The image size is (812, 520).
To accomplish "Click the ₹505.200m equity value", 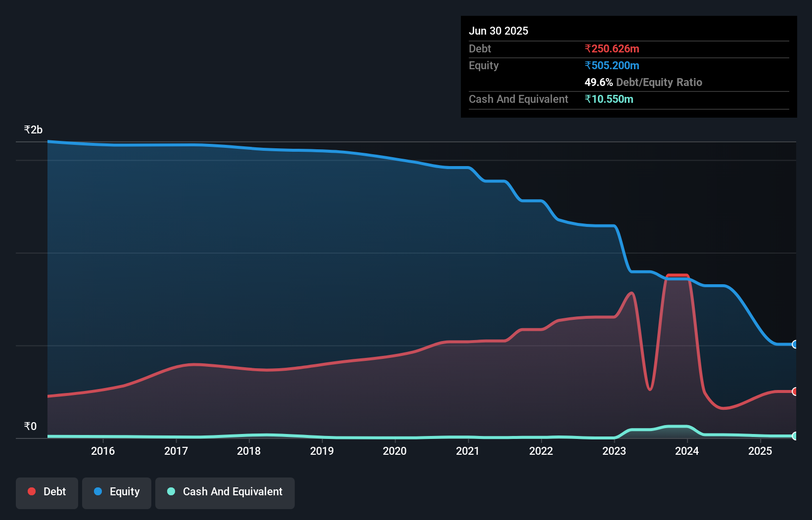I will click(612, 65).
